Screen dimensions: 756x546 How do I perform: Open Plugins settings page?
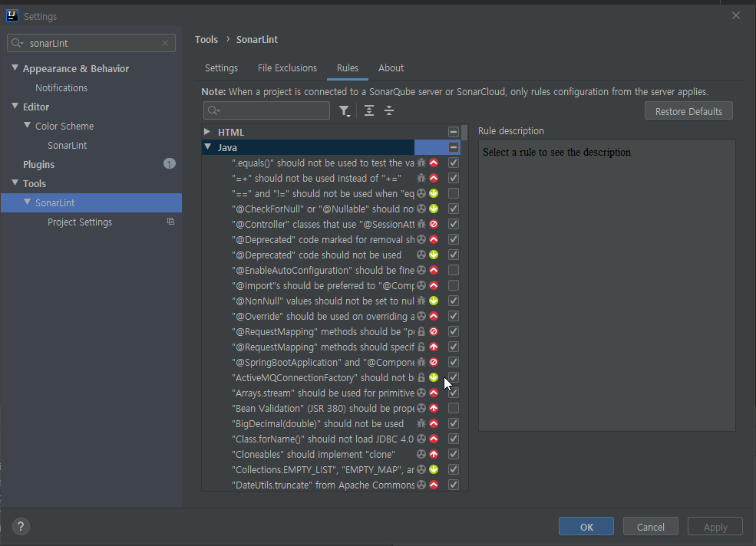(x=38, y=164)
